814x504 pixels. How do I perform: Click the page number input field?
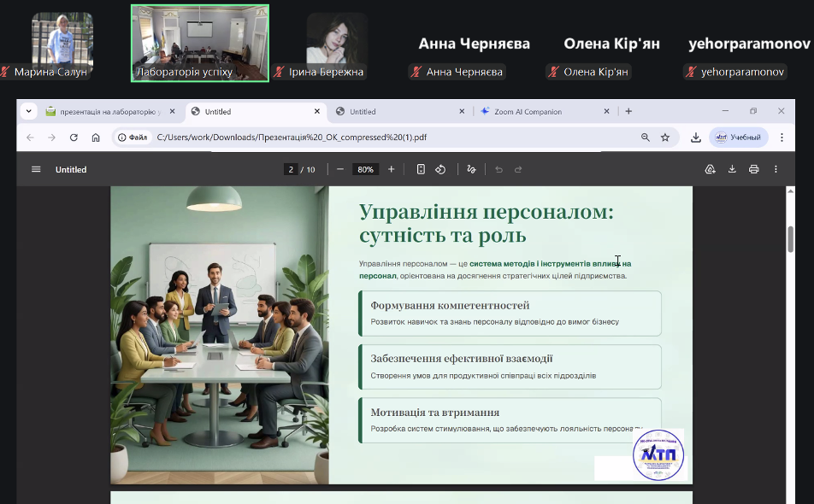292,169
